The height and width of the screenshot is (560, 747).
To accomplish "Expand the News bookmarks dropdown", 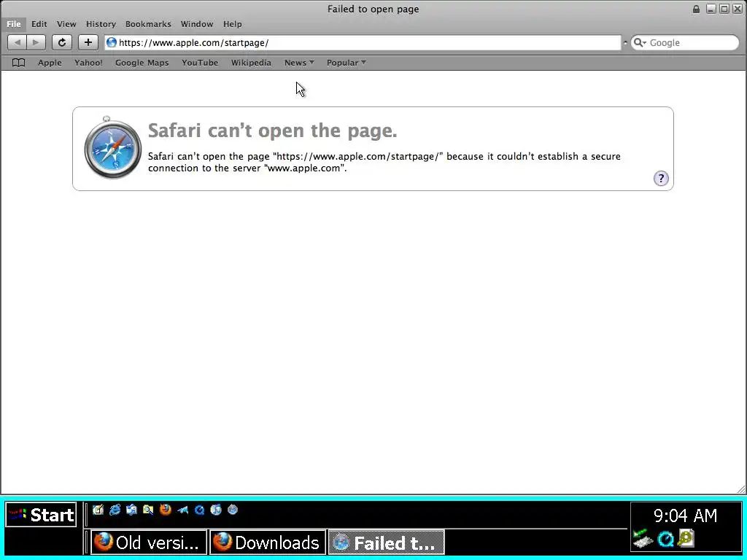I will click(299, 63).
